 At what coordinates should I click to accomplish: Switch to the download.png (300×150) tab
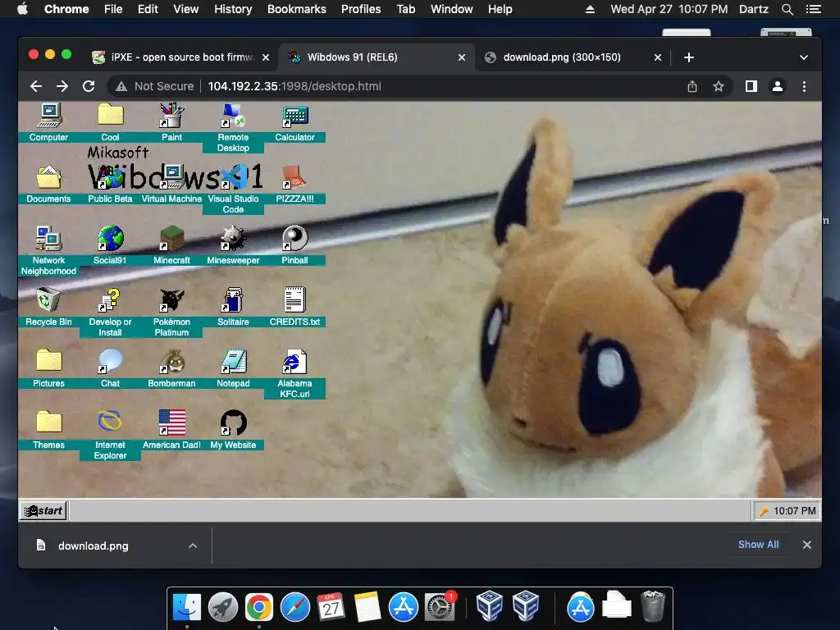[x=573, y=57]
